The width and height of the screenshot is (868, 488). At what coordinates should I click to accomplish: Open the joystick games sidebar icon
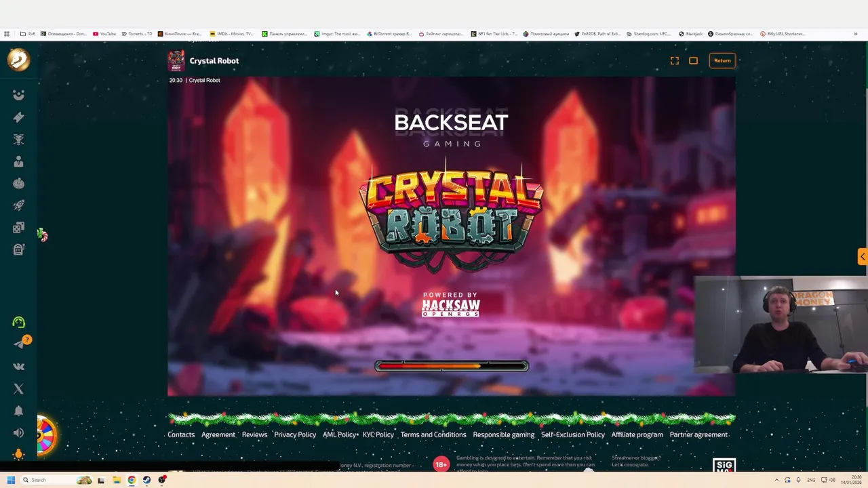pos(18,183)
